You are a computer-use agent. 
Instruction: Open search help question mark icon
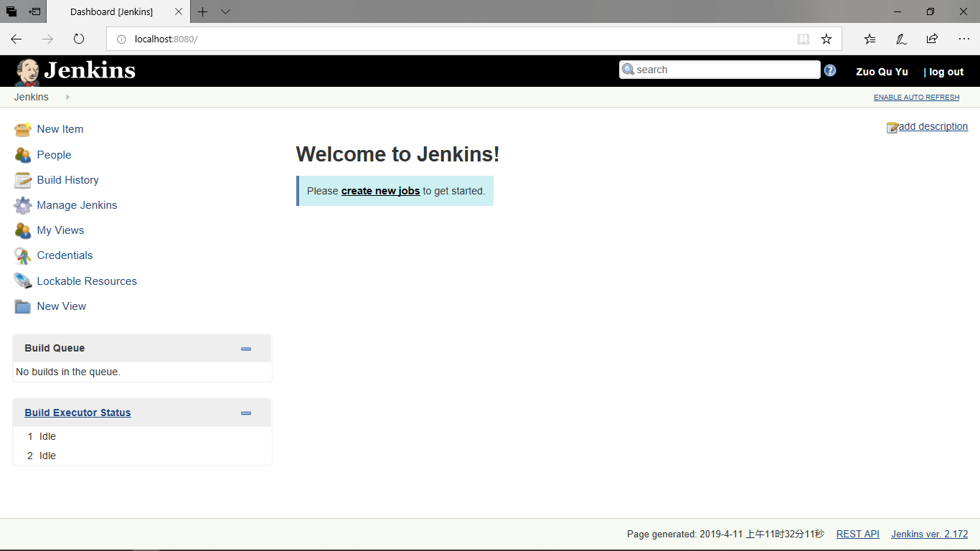coord(830,70)
